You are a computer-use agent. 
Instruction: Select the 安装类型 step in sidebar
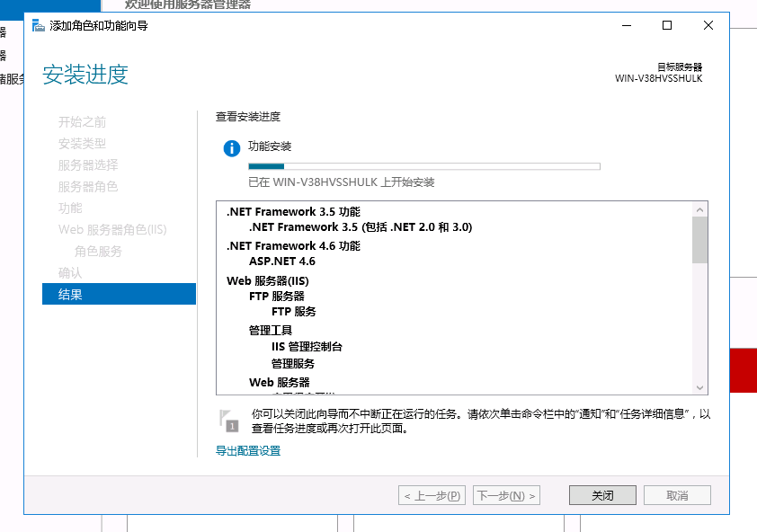(x=82, y=144)
